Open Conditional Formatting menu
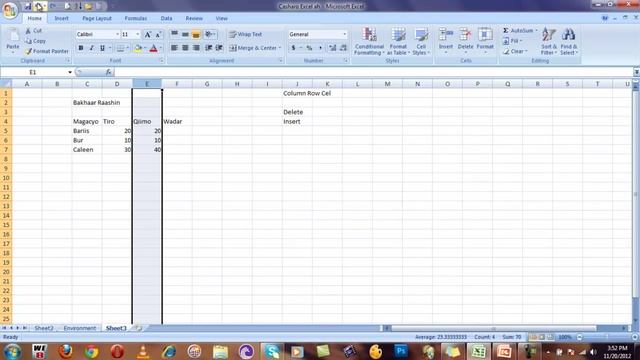The image size is (640, 360). (x=369, y=41)
